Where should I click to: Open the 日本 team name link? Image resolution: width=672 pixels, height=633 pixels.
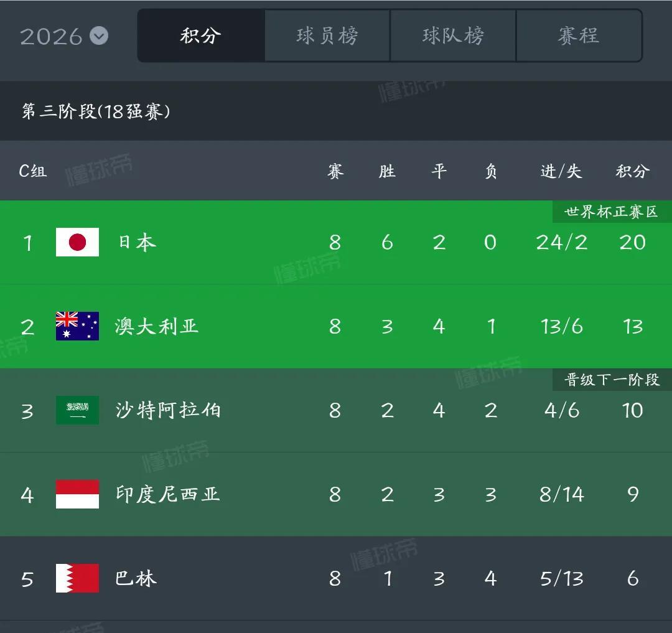pos(137,243)
